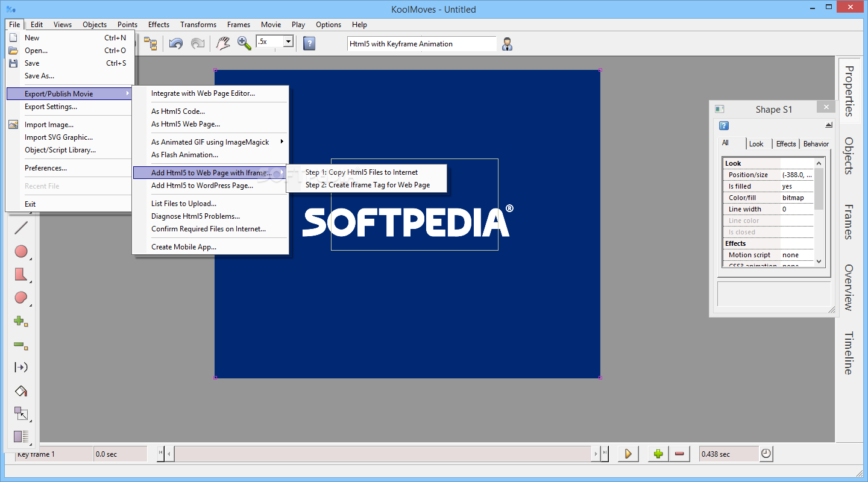Select the Circle shape tool
The width and height of the screenshot is (868, 482).
coord(21,251)
